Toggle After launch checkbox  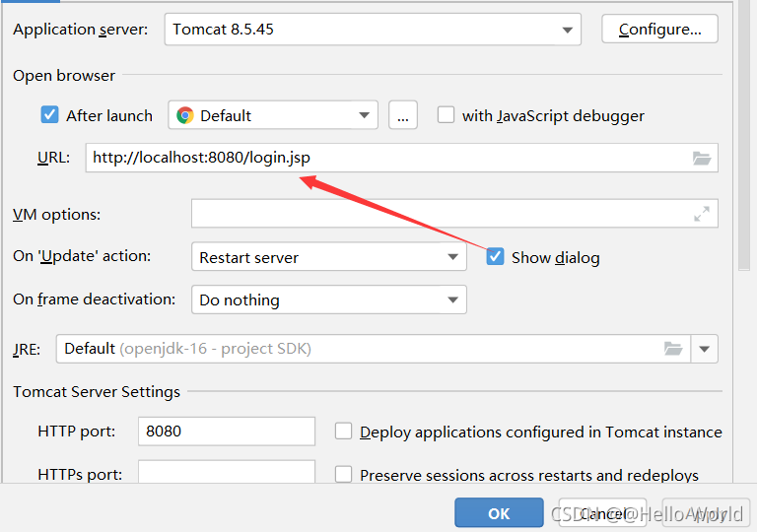coord(49,115)
